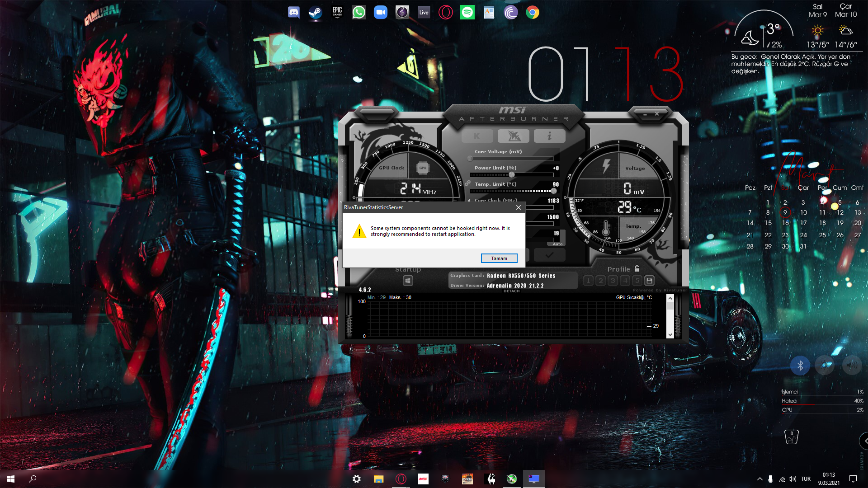Open the Mafia game from the taskbar

pyautogui.click(x=467, y=479)
